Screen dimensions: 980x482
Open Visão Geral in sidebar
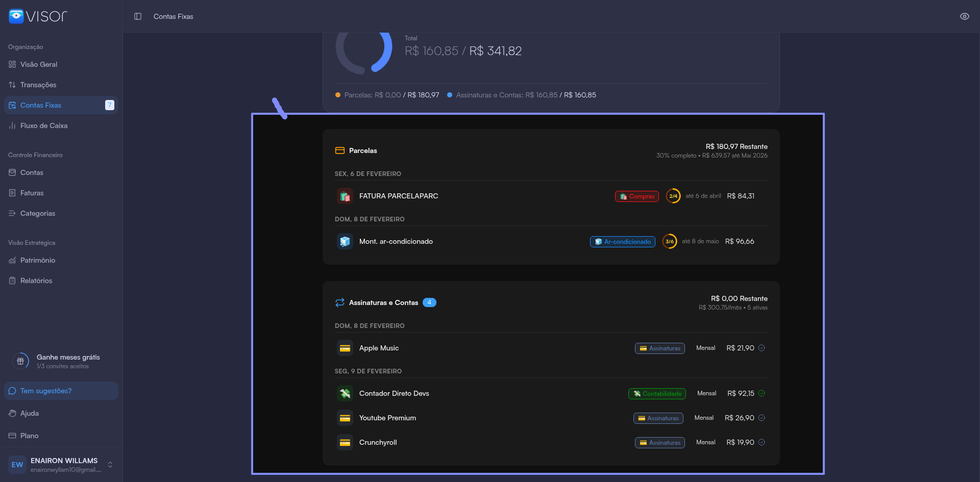[39, 64]
